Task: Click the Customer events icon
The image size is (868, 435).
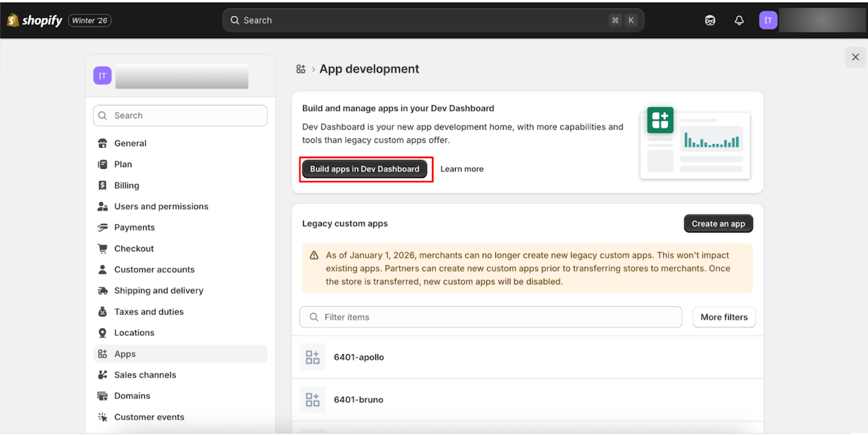Action: tap(103, 417)
